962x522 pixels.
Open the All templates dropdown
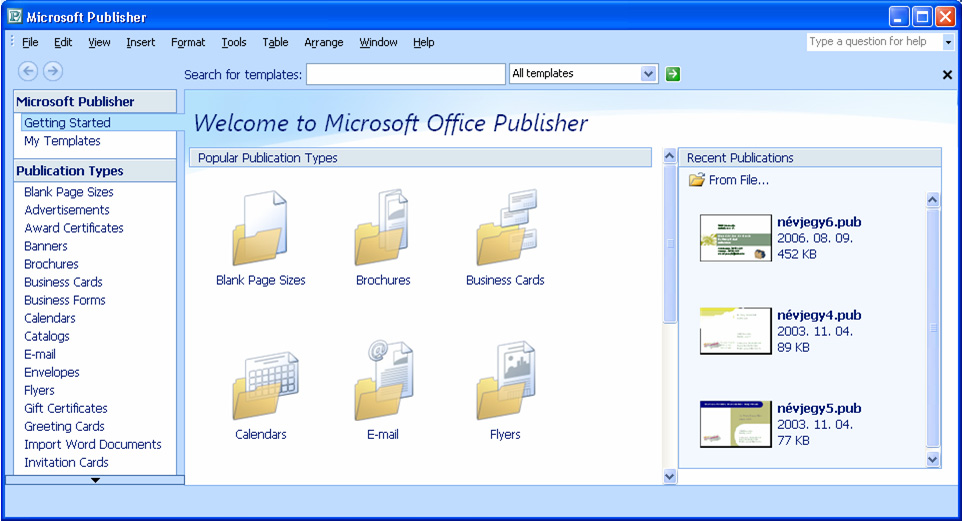click(648, 74)
